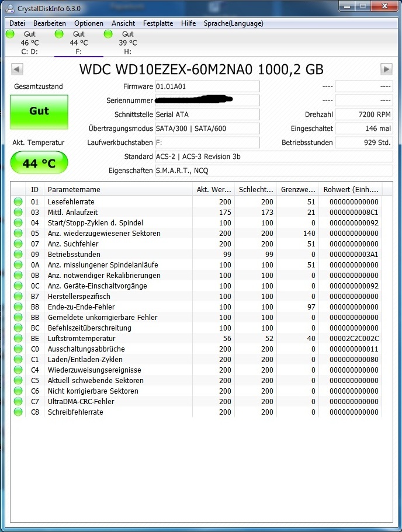Click raw value 0000000008C1 of Mittl. Anlaufzeit

[354, 212]
